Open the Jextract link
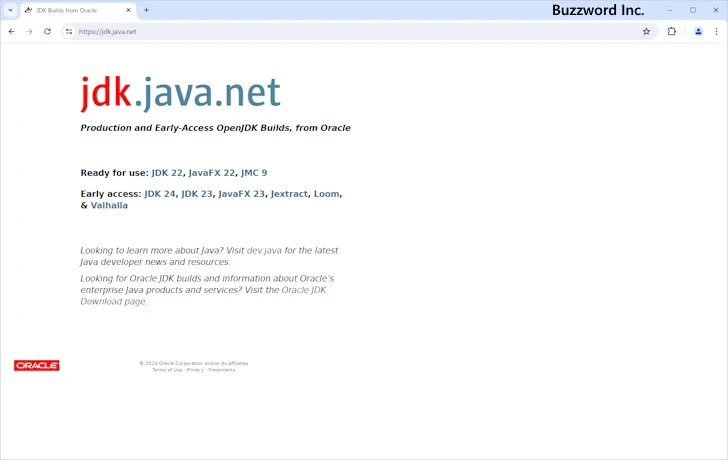The width and height of the screenshot is (728, 460). click(289, 194)
